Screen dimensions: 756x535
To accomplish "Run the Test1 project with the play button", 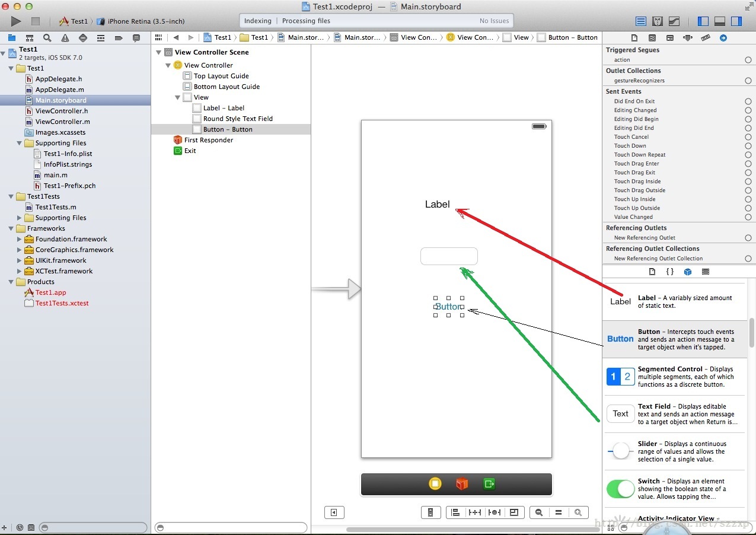I will [x=16, y=21].
